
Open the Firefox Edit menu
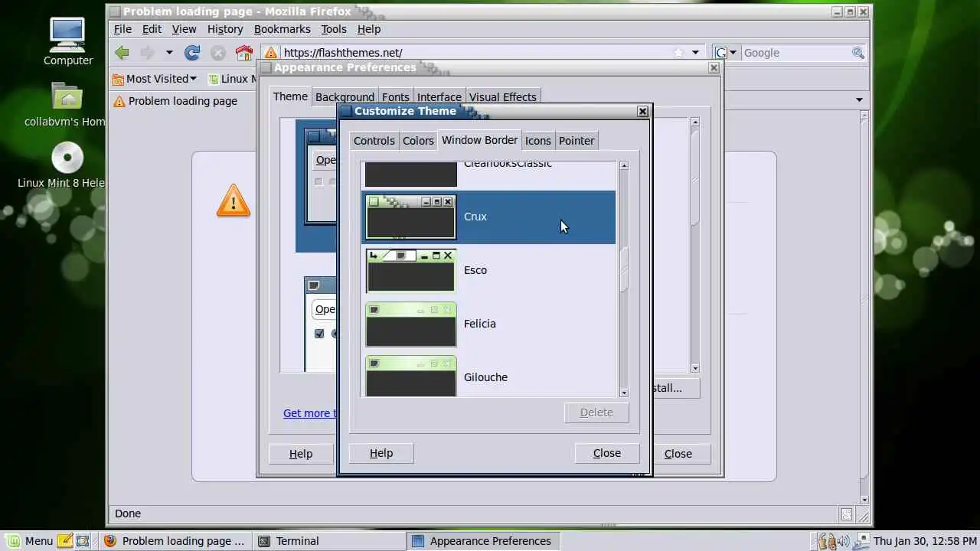click(152, 29)
